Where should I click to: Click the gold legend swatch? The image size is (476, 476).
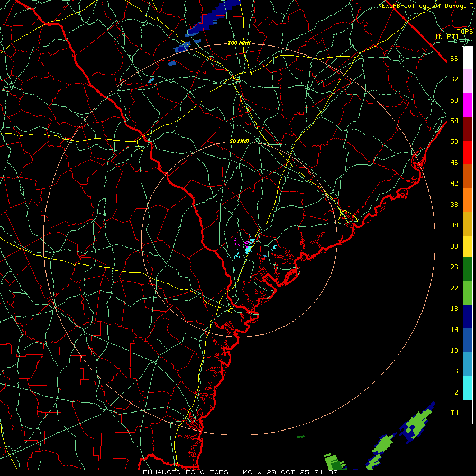pyautogui.click(x=467, y=224)
